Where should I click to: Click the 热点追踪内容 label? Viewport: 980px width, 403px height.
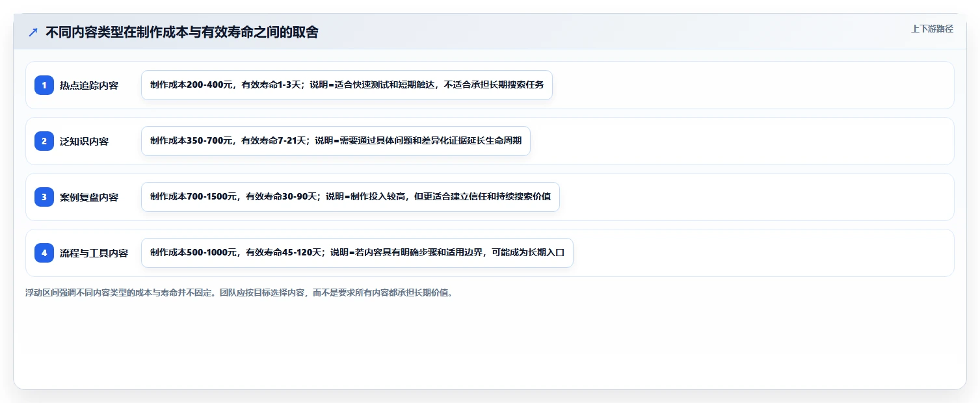89,85
